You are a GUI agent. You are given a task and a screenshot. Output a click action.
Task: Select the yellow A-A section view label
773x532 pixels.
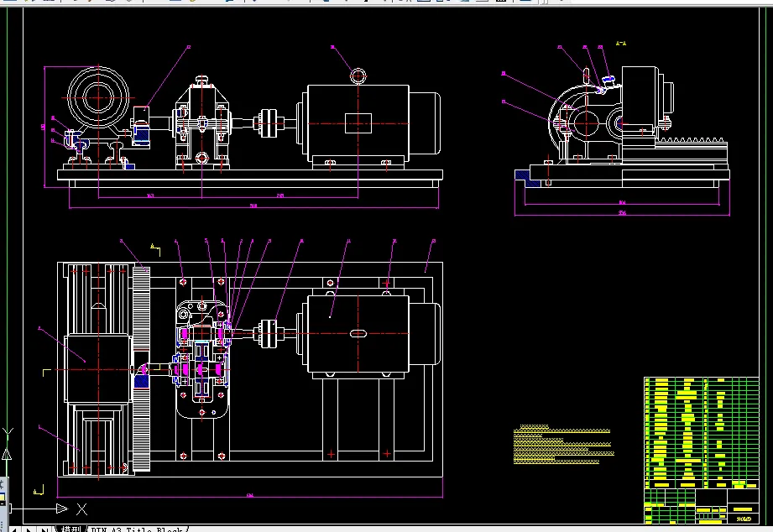(621, 44)
